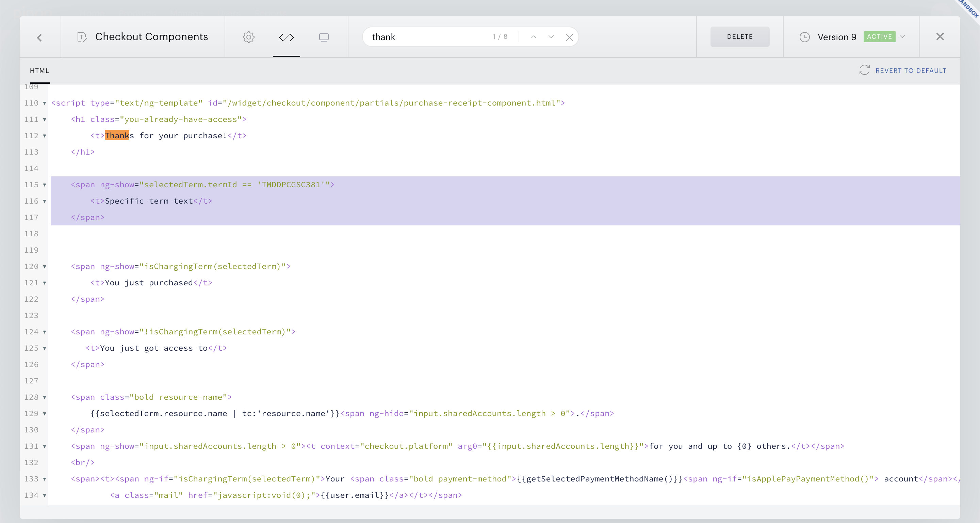Collapse fold arrow at line 128

coord(45,398)
